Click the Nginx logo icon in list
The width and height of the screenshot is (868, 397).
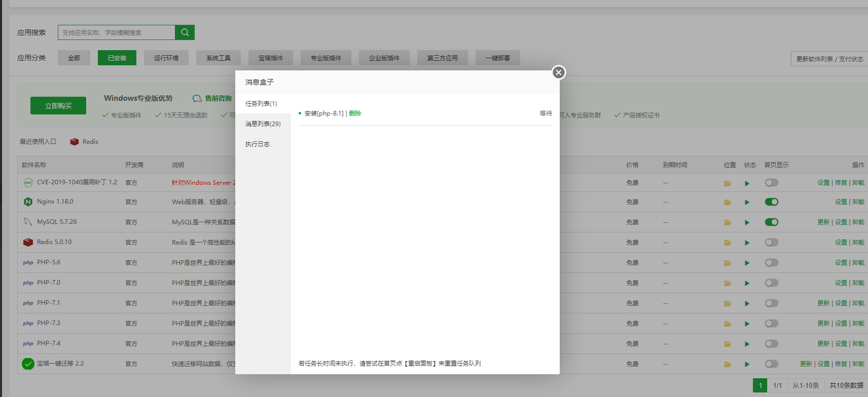coord(28,202)
